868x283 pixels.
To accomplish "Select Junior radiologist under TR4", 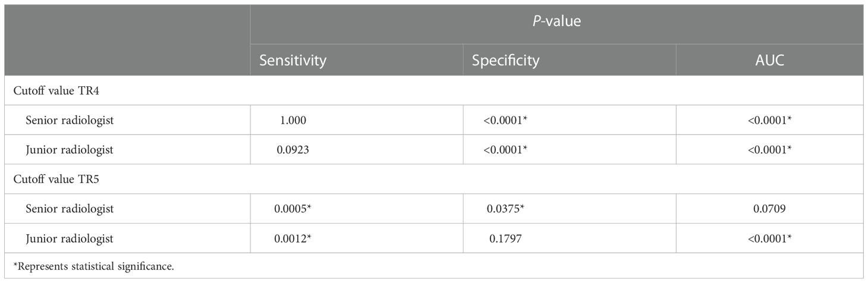I will point(69,150).
